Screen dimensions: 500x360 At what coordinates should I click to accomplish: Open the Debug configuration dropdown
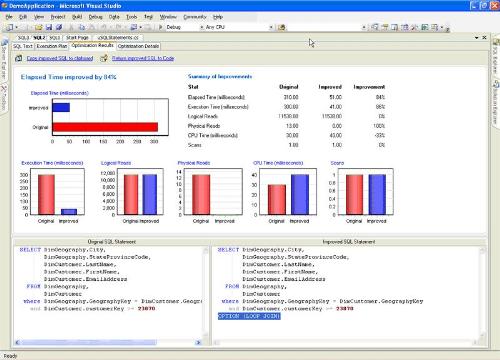pyautogui.click(x=202, y=27)
